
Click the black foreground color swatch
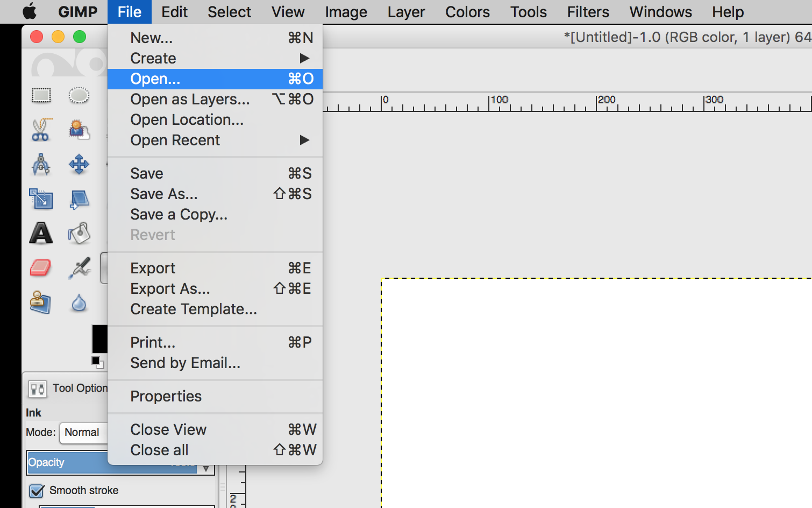(99, 339)
